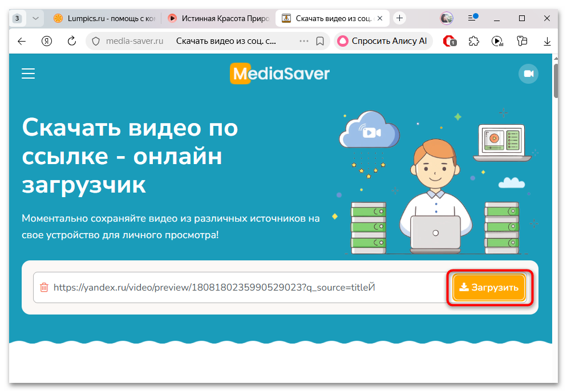Switch to the Lumpics.ru tab

click(x=104, y=18)
